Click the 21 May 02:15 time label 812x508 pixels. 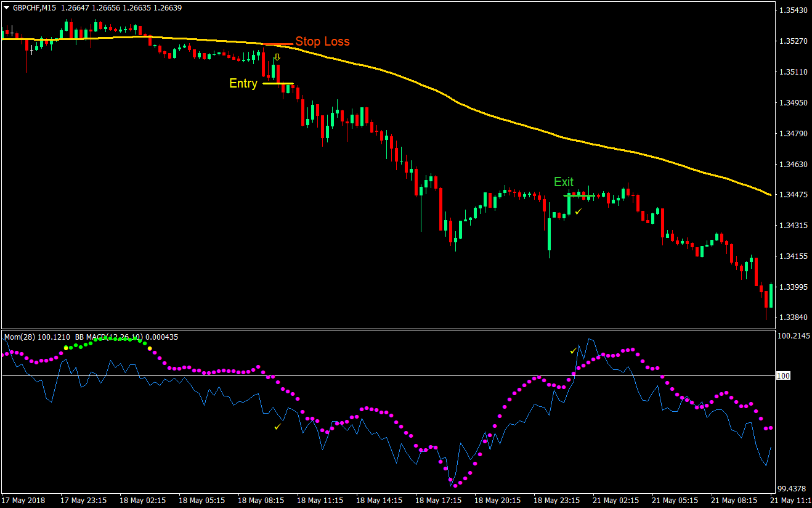click(615, 500)
